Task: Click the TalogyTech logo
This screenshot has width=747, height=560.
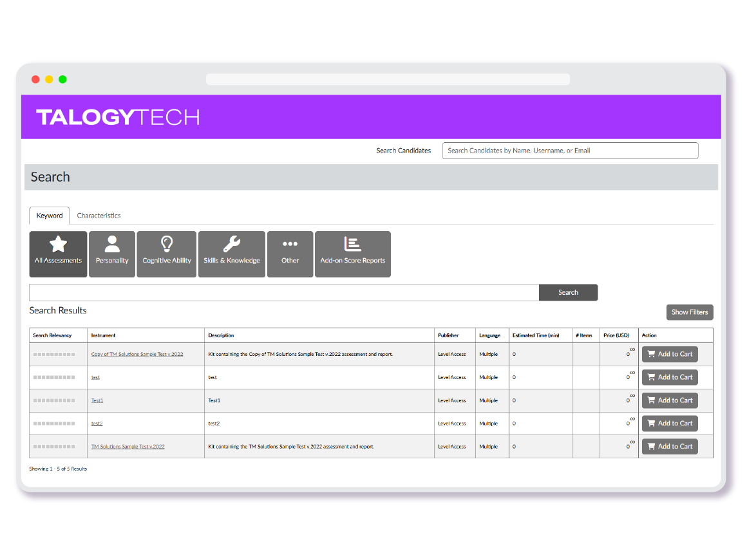Action: [x=118, y=118]
